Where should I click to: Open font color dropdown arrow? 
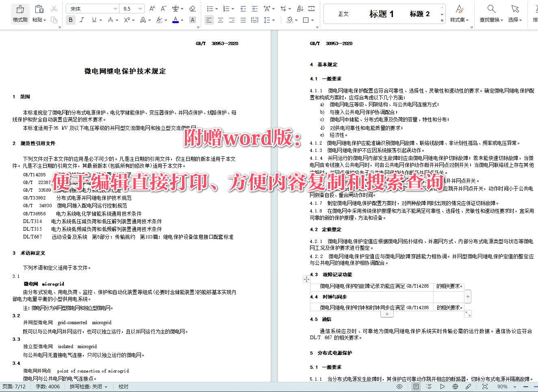182,20
